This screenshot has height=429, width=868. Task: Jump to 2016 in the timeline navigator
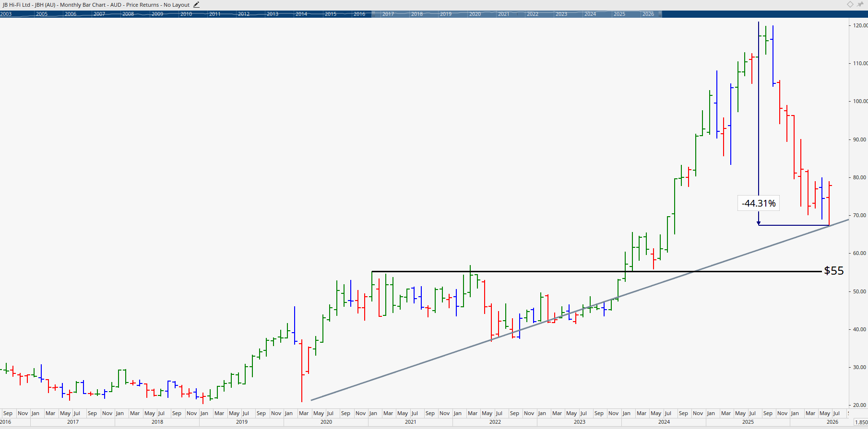359,14
